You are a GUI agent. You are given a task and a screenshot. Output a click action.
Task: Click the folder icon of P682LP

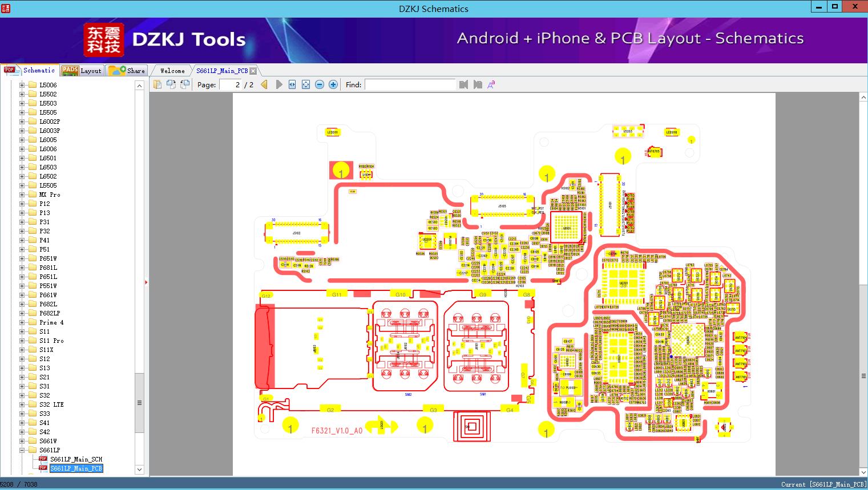click(x=33, y=313)
